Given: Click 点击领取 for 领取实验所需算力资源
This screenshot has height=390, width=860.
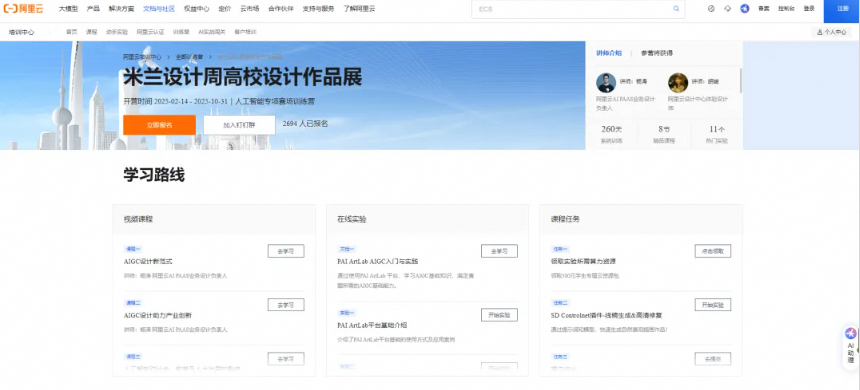Looking at the screenshot, I should point(712,251).
